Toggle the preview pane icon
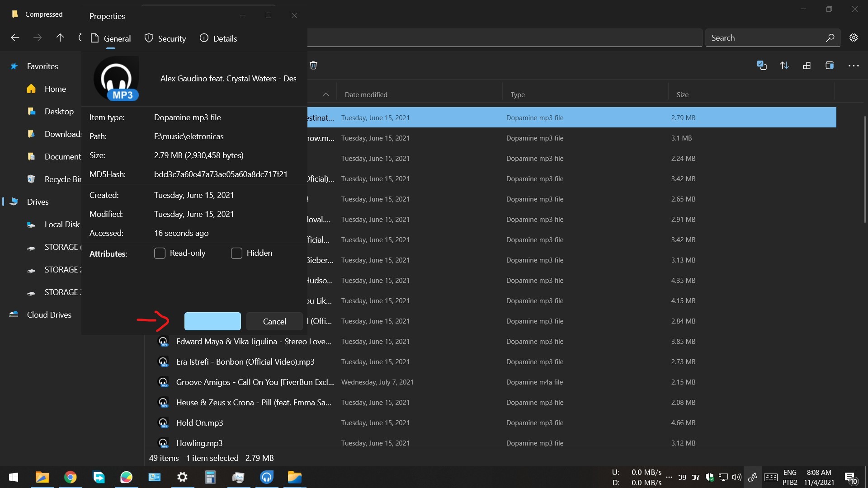Image resolution: width=868 pixels, height=488 pixels. point(829,66)
